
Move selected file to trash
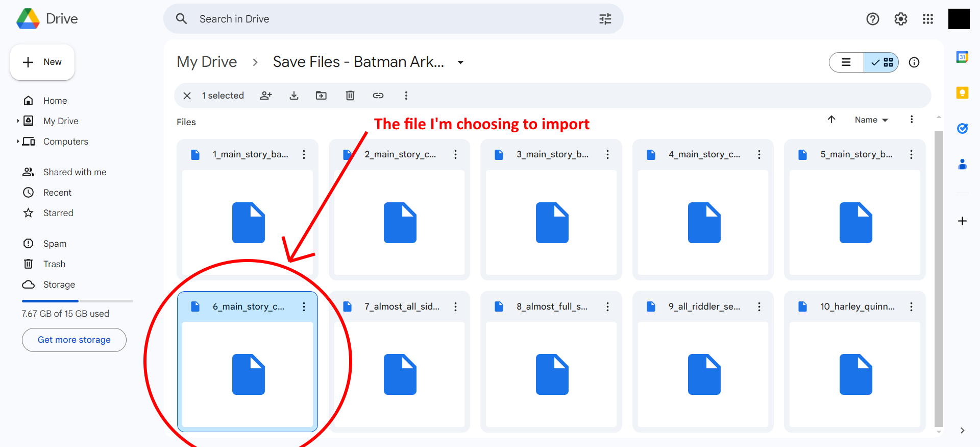[x=350, y=96]
